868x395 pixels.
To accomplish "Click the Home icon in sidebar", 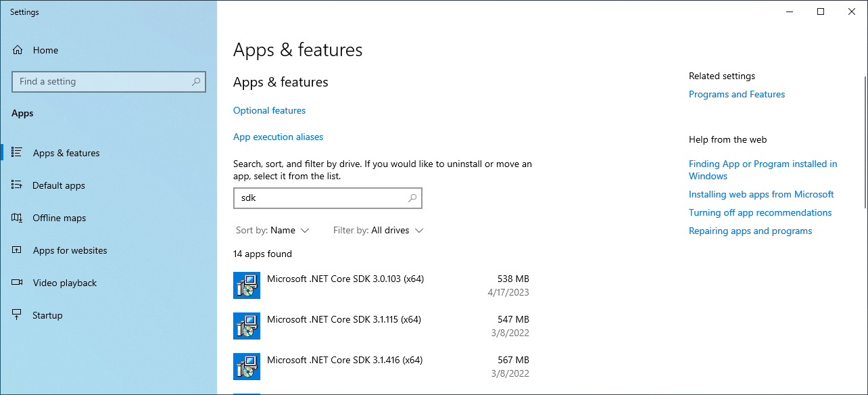I will coord(18,50).
